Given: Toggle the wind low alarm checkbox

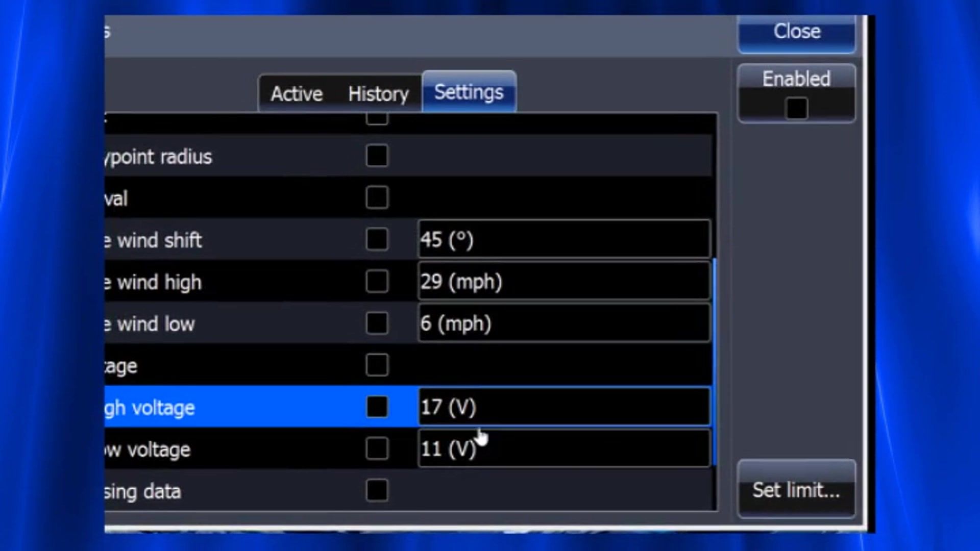Looking at the screenshot, I should point(377,323).
